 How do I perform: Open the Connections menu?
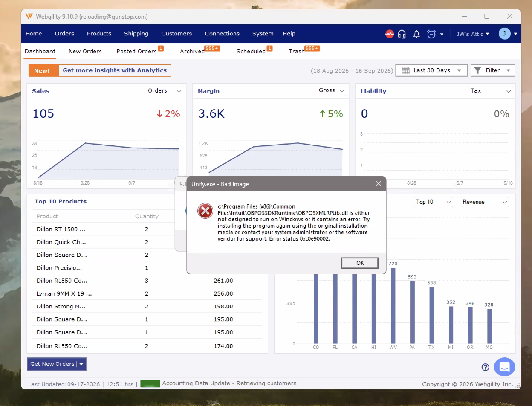[x=222, y=34]
